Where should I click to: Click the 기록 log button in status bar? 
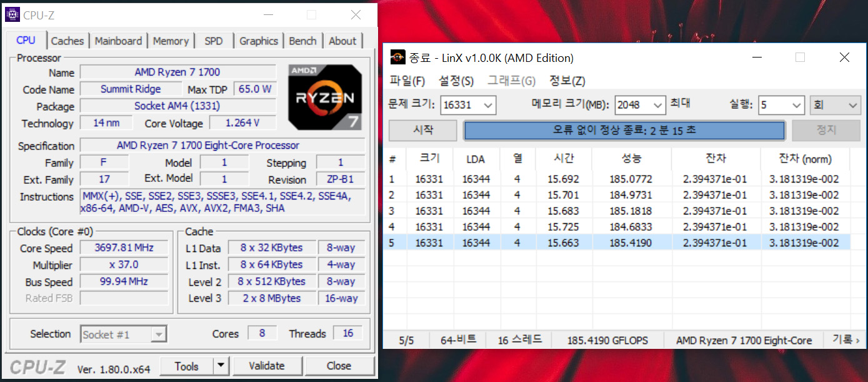coord(846,340)
